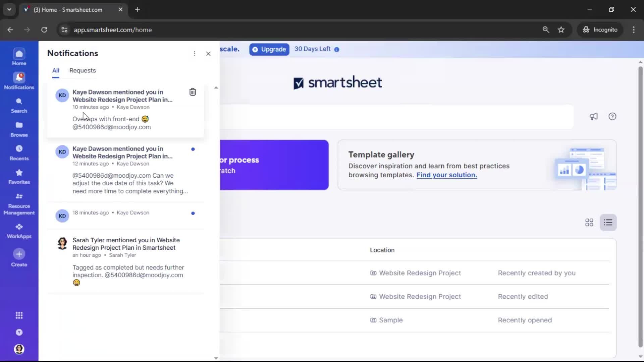Open the notifications options menu
Screen dimensions: 644x362
coord(195,54)
